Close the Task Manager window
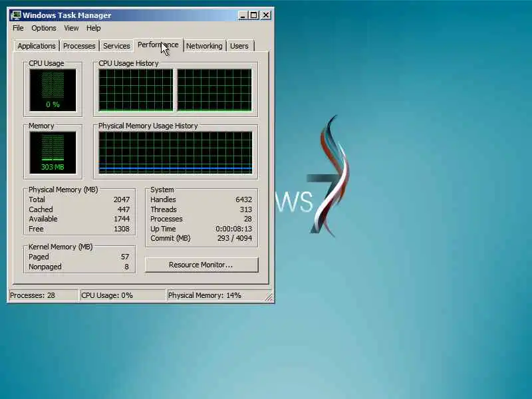 tap(267, 15)
